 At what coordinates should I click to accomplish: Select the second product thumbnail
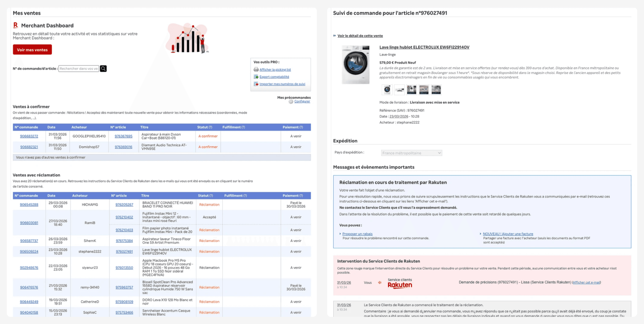pos(399,90)
